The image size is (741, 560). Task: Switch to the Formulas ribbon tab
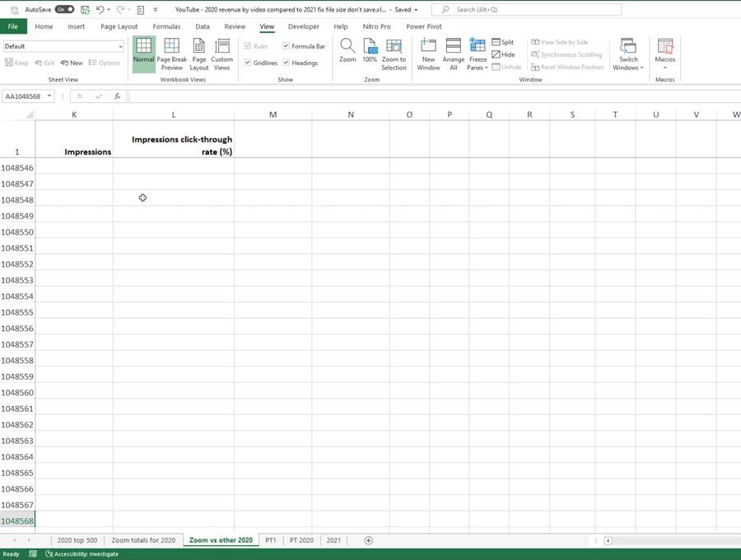tap(166, 26)
